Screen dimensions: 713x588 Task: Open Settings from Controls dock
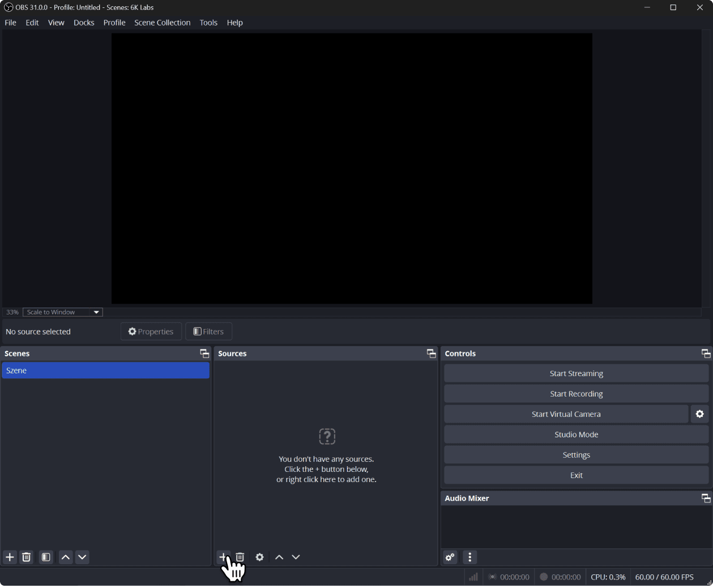coord(576,455)
